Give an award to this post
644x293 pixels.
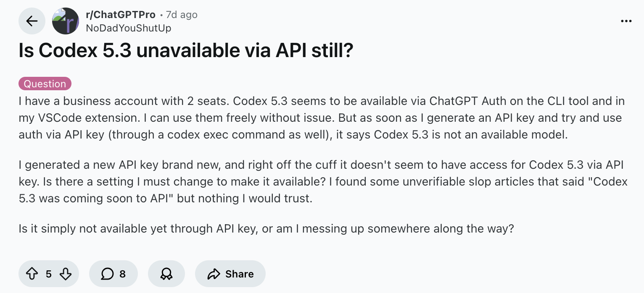[x=166, y=274]
